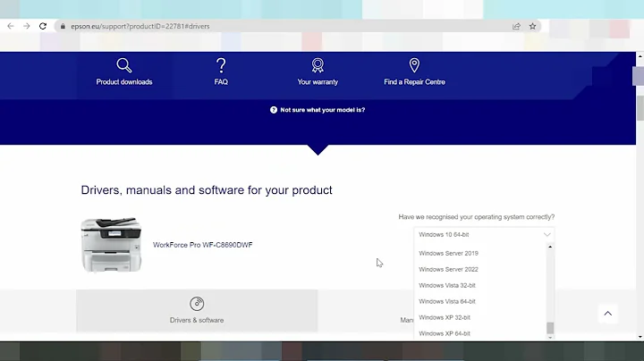Viewport: 644px width, 361px height.
Task: Click 'Drivers, manuals and software for your product' heading
Action: tap(207, 190)
